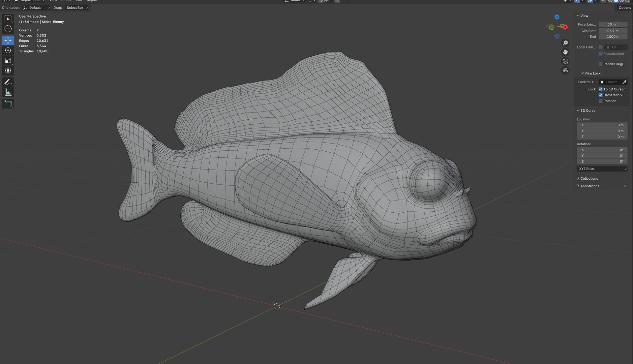
Task: Pick the Rotate tool
Action: click(x=8, y=51)
